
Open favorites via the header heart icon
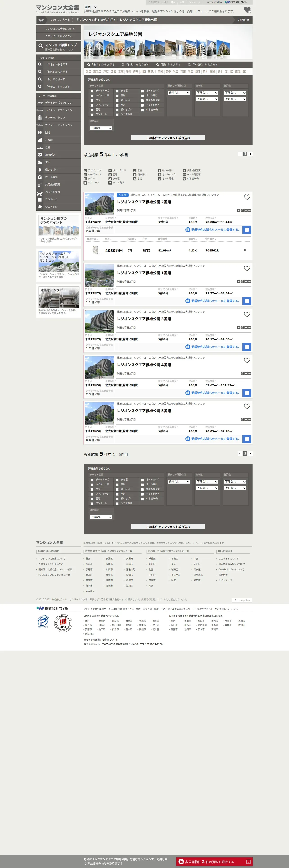point(247,10)
